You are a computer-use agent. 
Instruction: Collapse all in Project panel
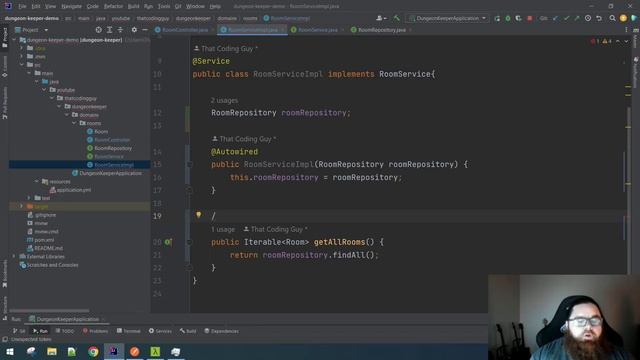(120, 30)
